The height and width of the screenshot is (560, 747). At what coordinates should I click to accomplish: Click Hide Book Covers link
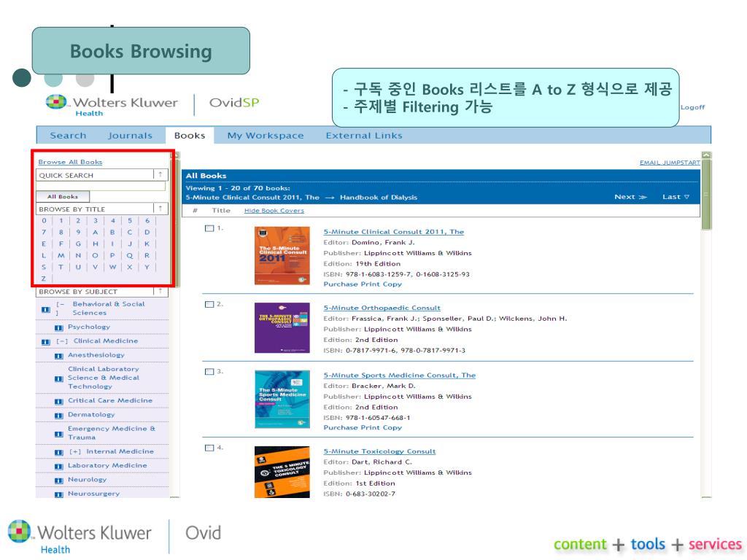click(274, 211)
